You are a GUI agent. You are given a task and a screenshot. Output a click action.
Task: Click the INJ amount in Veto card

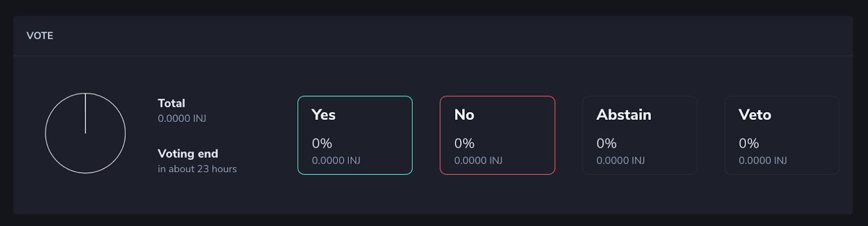(x=763, y=160)
